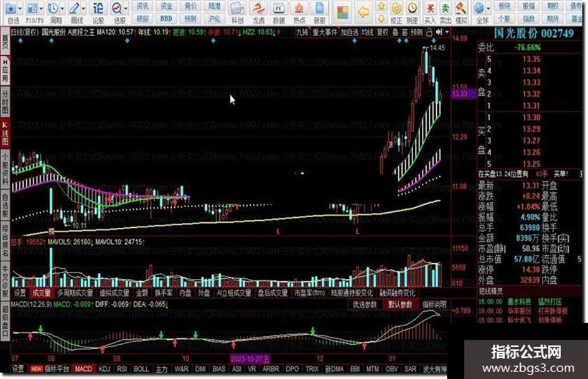Toggle the padlock icon above the chart
588x379 pixels.
click(x=429, y=33)
